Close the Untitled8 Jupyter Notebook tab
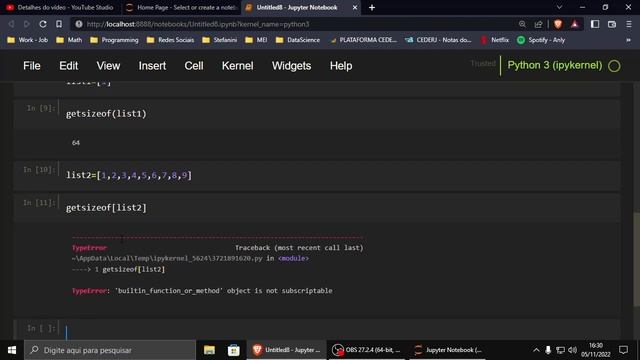 [x=355, y=7]
